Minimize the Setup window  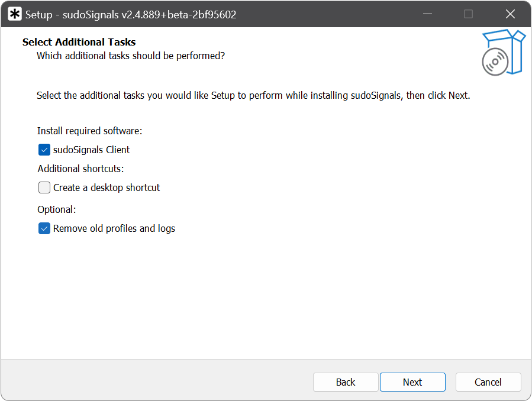point(426,15)
